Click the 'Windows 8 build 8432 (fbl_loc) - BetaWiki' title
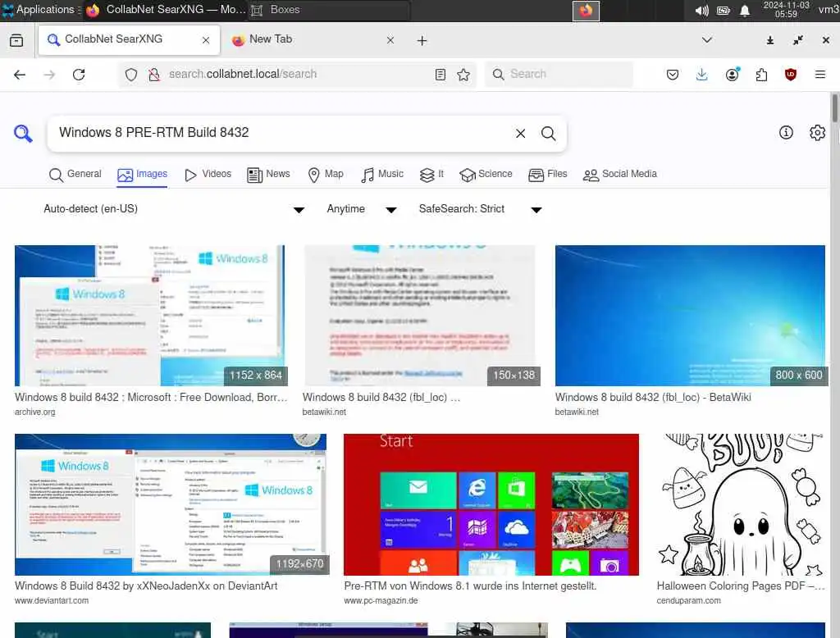The image size is (840, 638). coord(653,398)
